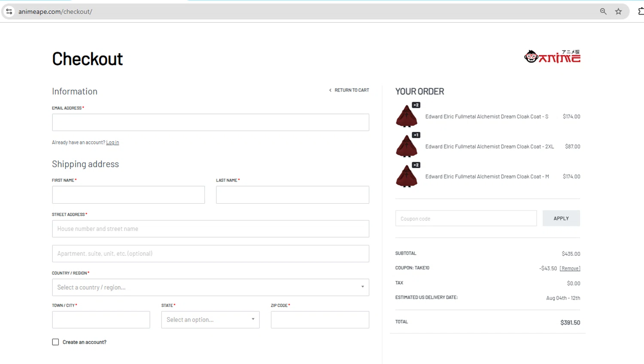
Task: Open the State select dropdown
Action: (x=210, y=320)
